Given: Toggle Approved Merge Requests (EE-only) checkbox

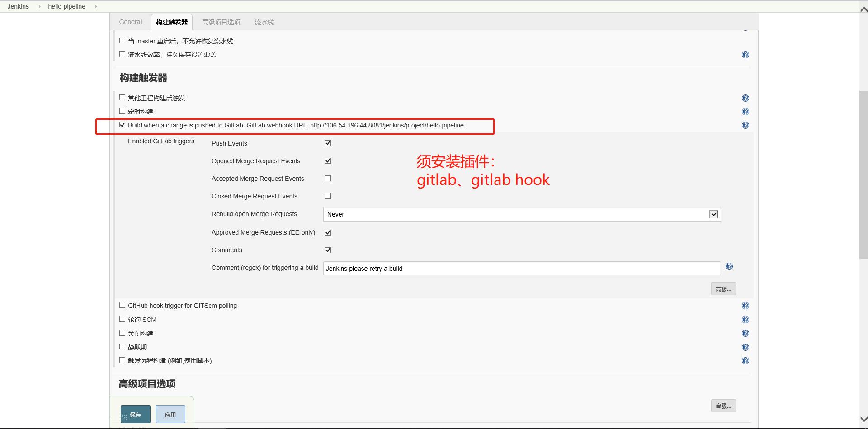Looking at the screenshot, I should pos(328,232).
